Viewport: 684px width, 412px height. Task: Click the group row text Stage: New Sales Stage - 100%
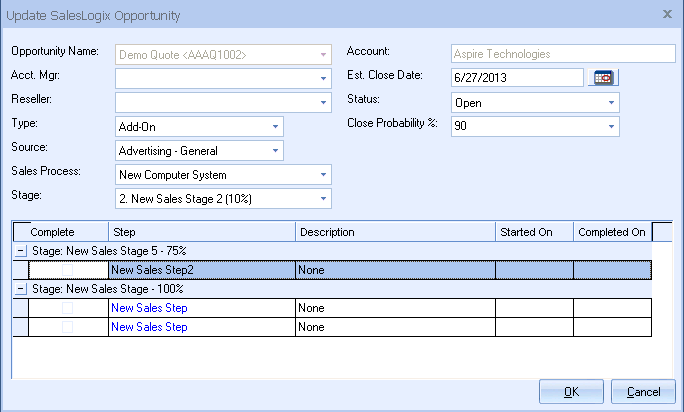pyautogui.click(x=108, y=289)
